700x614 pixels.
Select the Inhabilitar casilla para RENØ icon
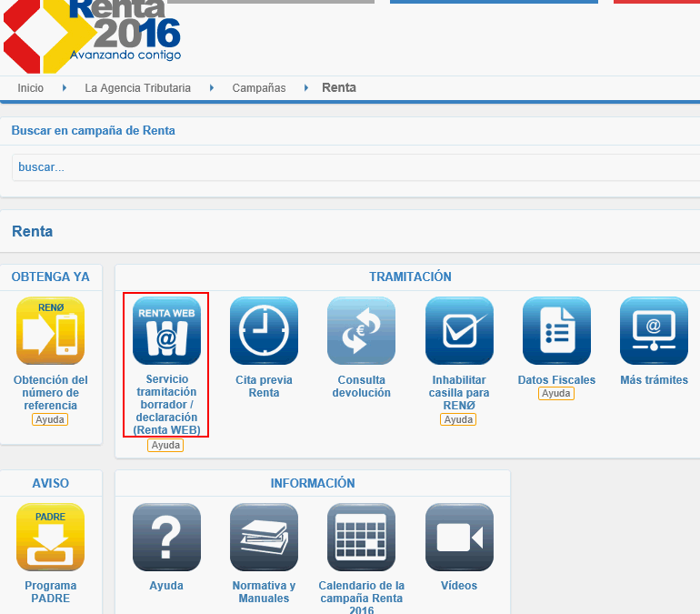click(x=459, y=330)
